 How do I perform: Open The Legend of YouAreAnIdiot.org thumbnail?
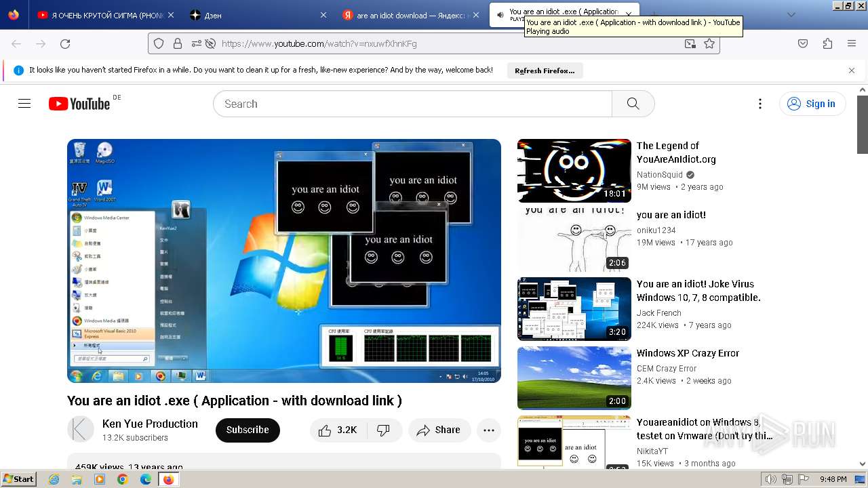click(574, 171)
